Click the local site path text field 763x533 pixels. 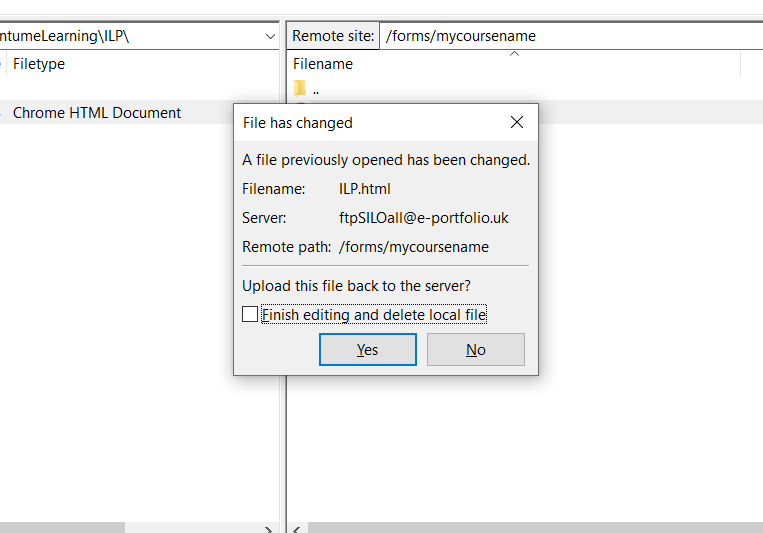[130, 36]
